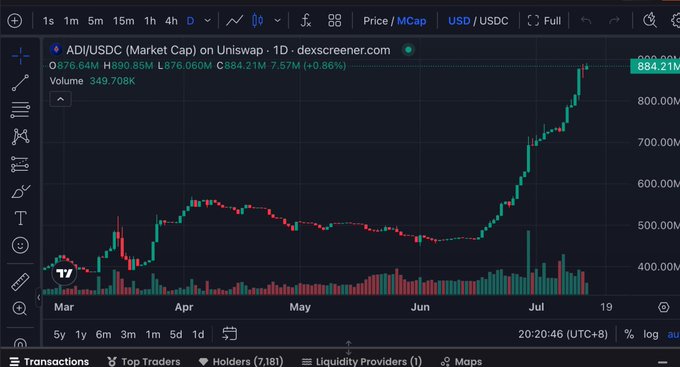
Task: Open the quick search icon
Action: (x=649, y=20)
